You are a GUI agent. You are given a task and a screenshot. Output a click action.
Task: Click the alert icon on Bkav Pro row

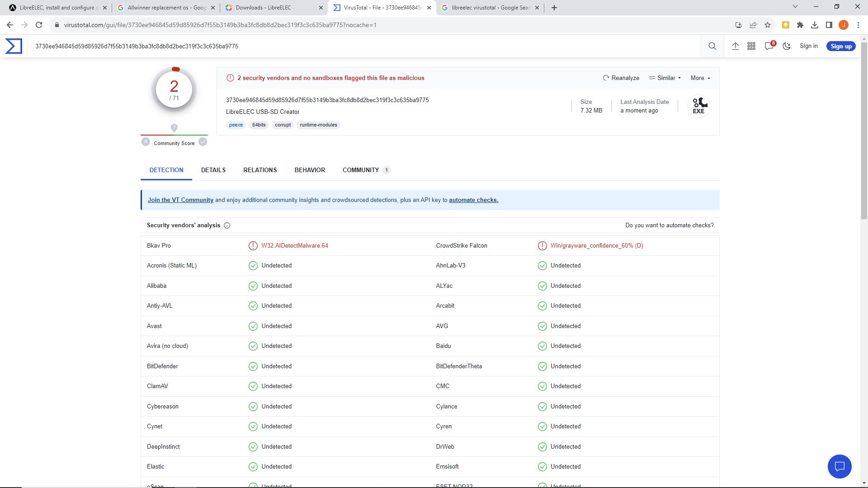click(253, 246)
